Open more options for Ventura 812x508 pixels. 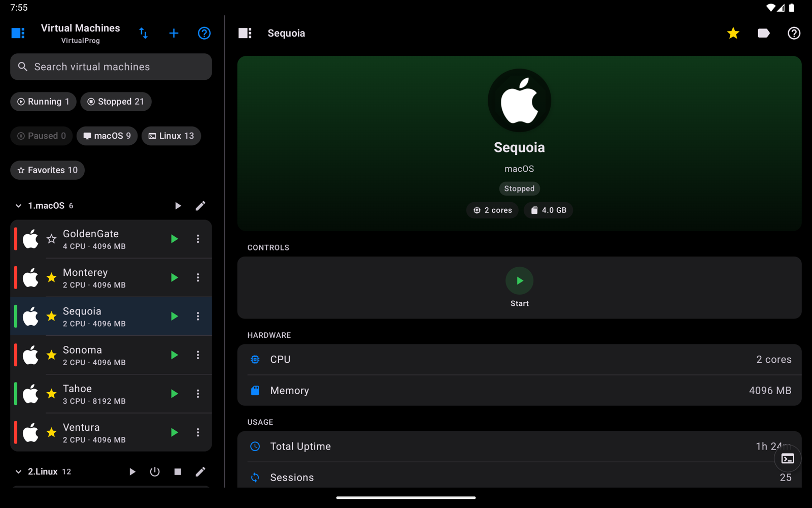click(198, 432)
